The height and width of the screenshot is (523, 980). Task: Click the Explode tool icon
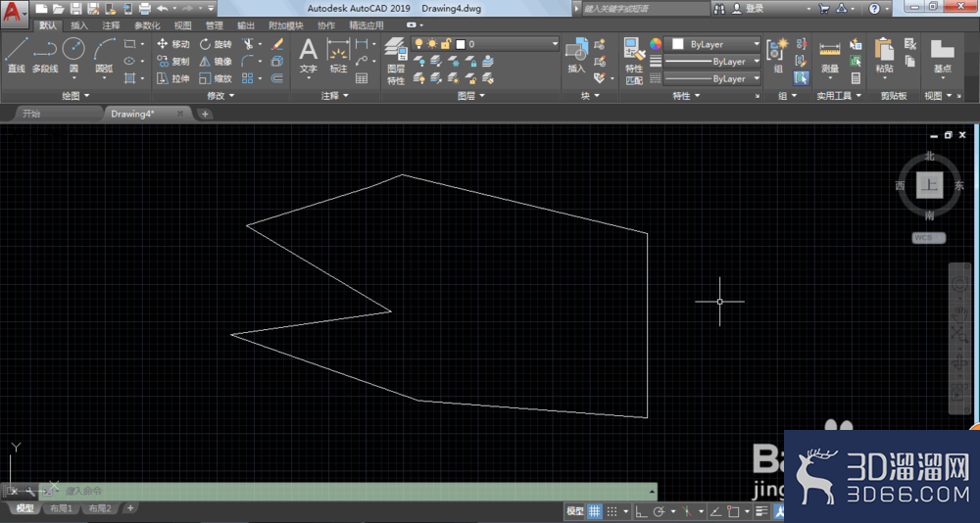click(277, 62)
